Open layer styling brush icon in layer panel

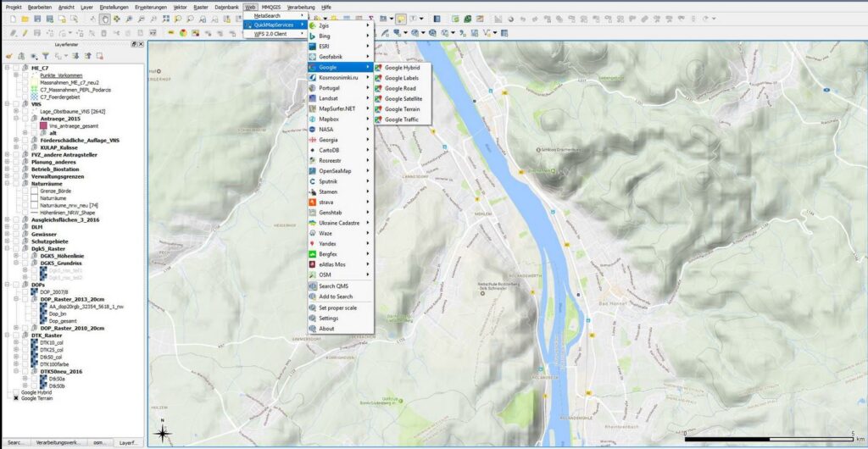[x=8, y=56]
